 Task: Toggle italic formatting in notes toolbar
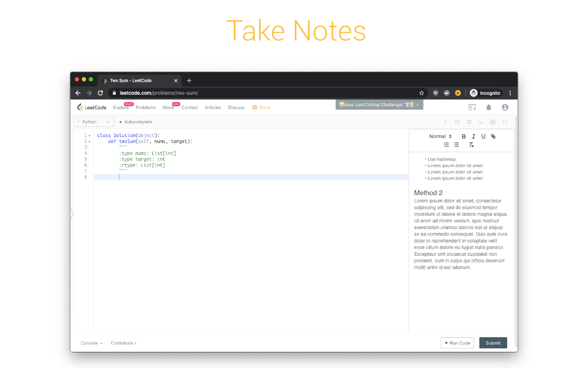click(x=474, y=136)
